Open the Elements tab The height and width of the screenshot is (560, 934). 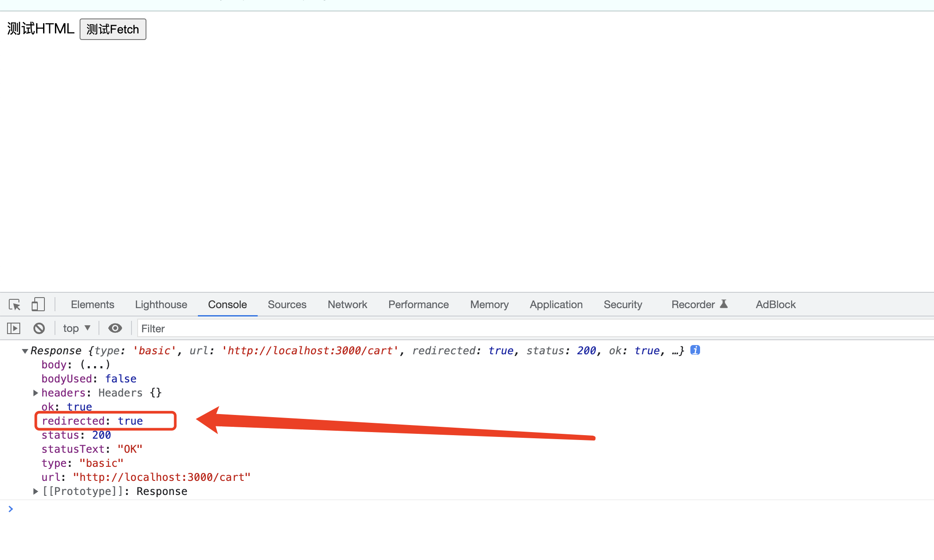pos(92,305)
